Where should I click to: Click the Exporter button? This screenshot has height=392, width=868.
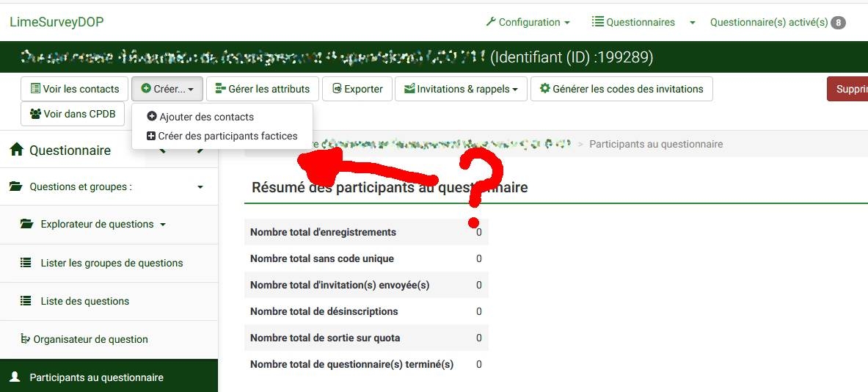click(x=357, y=89)
